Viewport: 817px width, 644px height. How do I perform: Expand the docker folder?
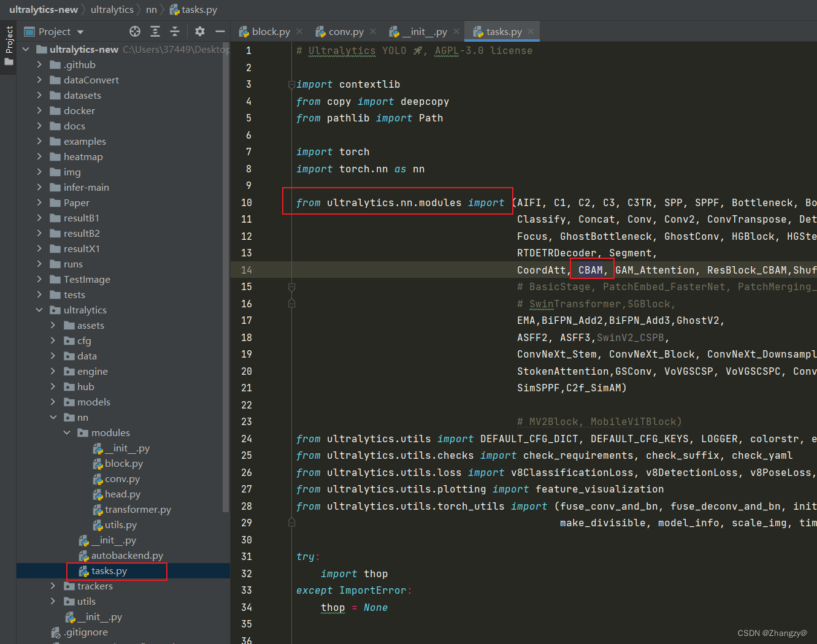(x=39, y=110)
